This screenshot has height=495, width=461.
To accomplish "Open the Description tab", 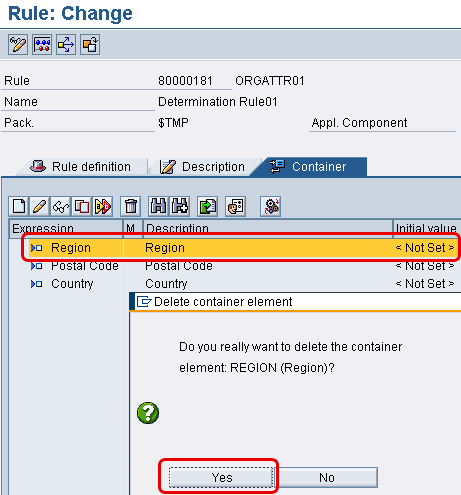I will pyautogui.click(x=203, y=166).
